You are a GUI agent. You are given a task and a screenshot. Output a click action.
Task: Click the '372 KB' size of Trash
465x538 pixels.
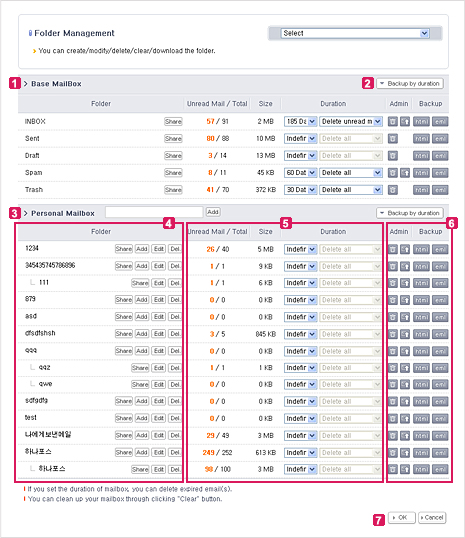[266, 190]
